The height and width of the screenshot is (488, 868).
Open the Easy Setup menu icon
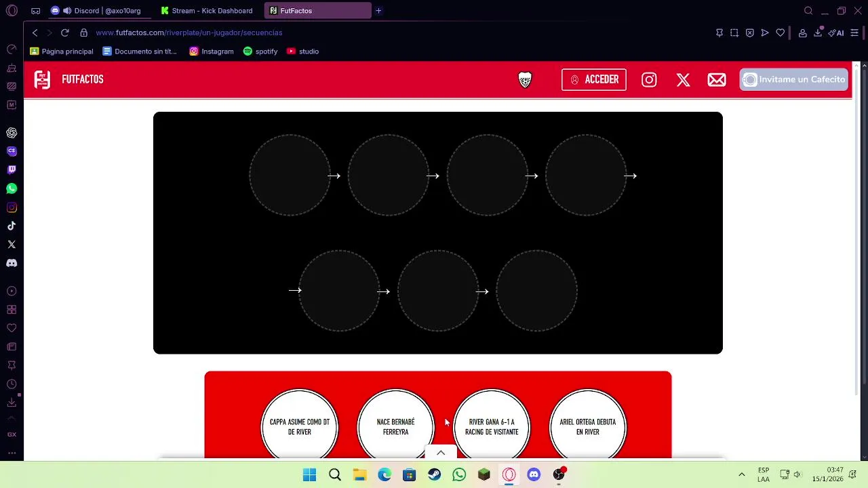click(x=855, y=33)
